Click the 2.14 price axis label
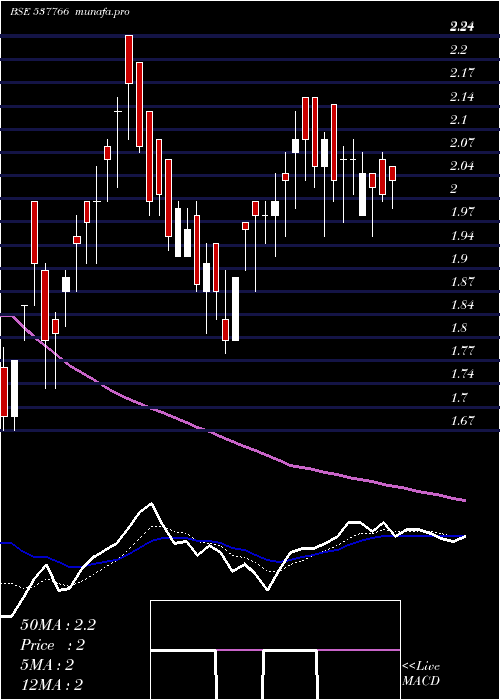The width and height of the screenshot is (500, 700). coord(462,97)
